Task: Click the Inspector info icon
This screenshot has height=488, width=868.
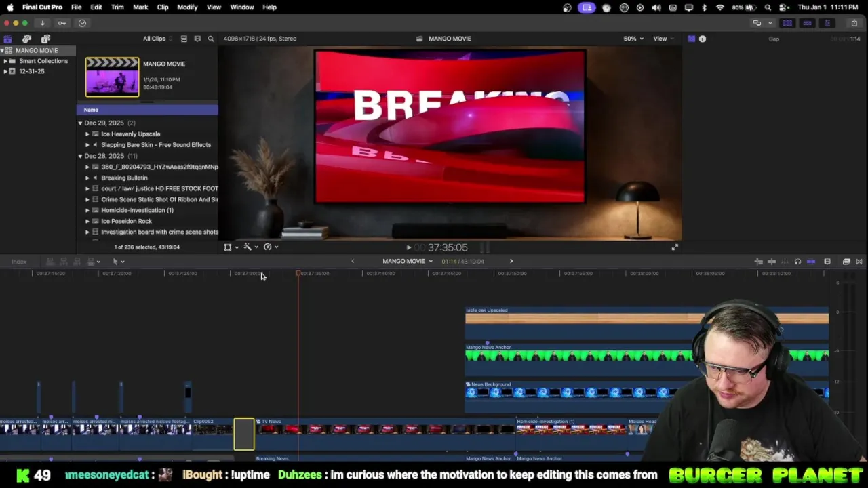Action: tap(703, 39)
